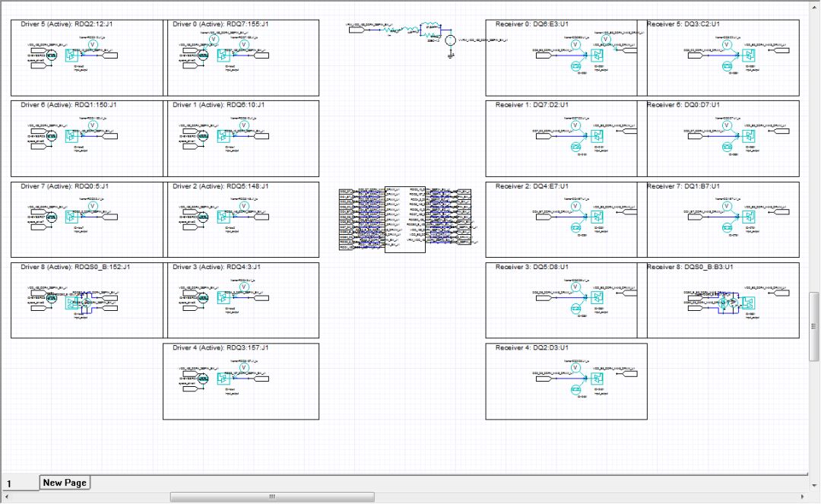Viewport: 821px width, 504px height.
Task: Select the 'Receiver 4: DQ2:D3:U1' label
Action: click(531, 347)
